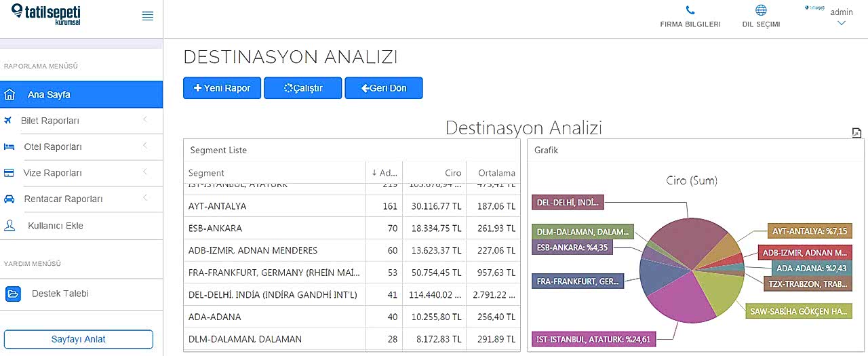
Task: Click the bed icon for Otel Raporları
Action: [x=9, y=147]
